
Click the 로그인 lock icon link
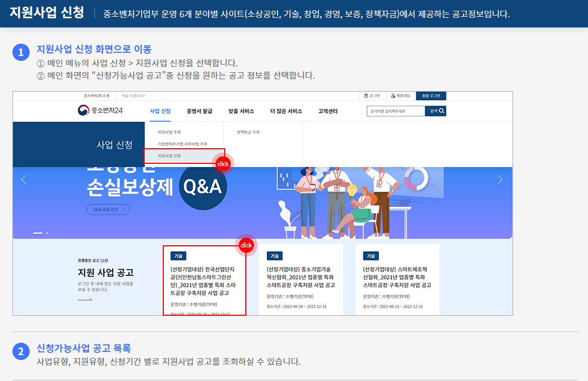(372, 95)
